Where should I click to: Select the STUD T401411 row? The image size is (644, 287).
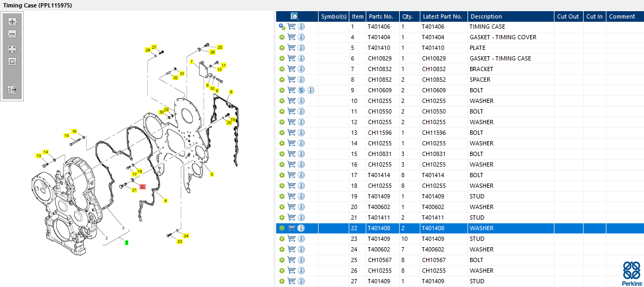[x=460, y=218]
